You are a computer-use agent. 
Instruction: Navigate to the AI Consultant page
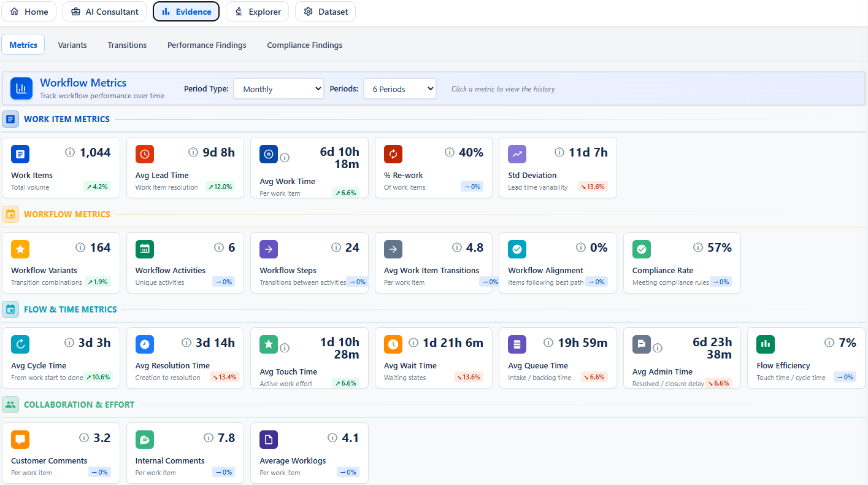(104, 11)
